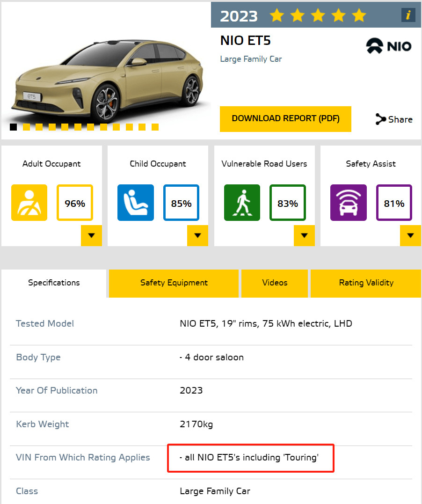Image resolution: width=422 pixels, height=504 pixels.
Task: Select the second carousel image dot
Action: point(26,127)
